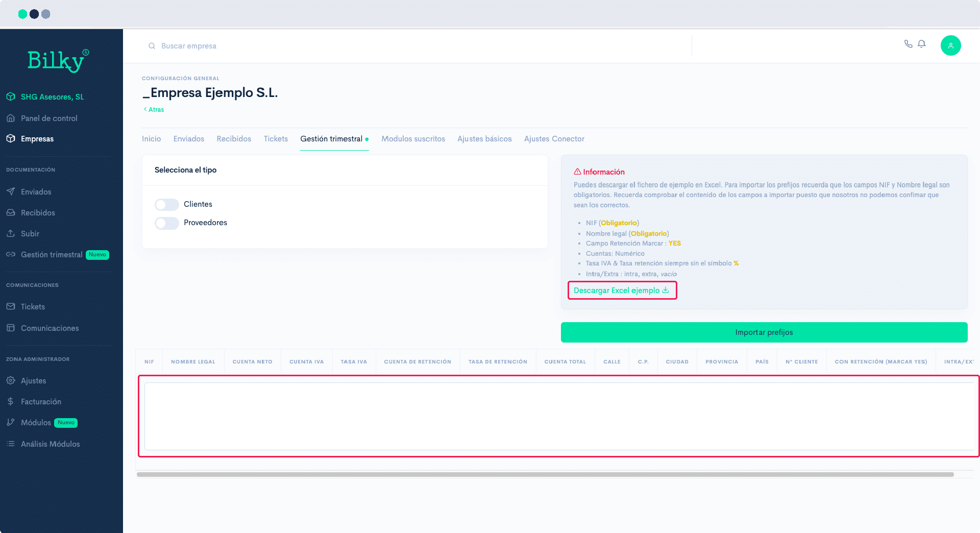This screenshot has height=533, width=980.
Task: Click the CUENTA NETO column header
Action: [253, 362]
